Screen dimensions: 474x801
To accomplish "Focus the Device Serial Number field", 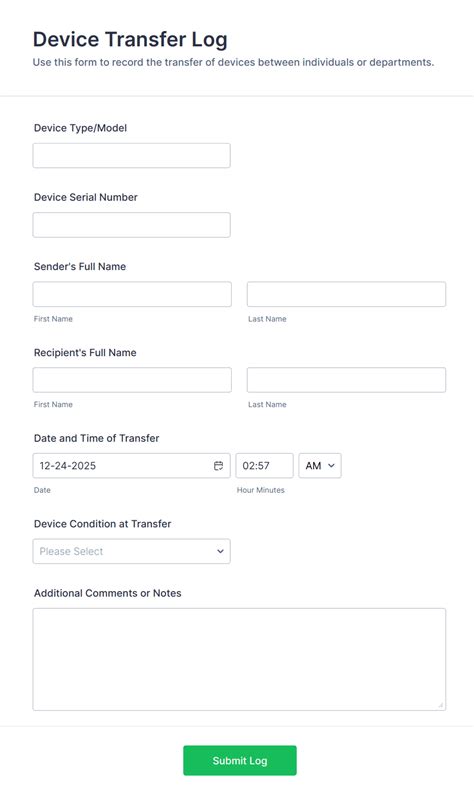I will (131, 225).
